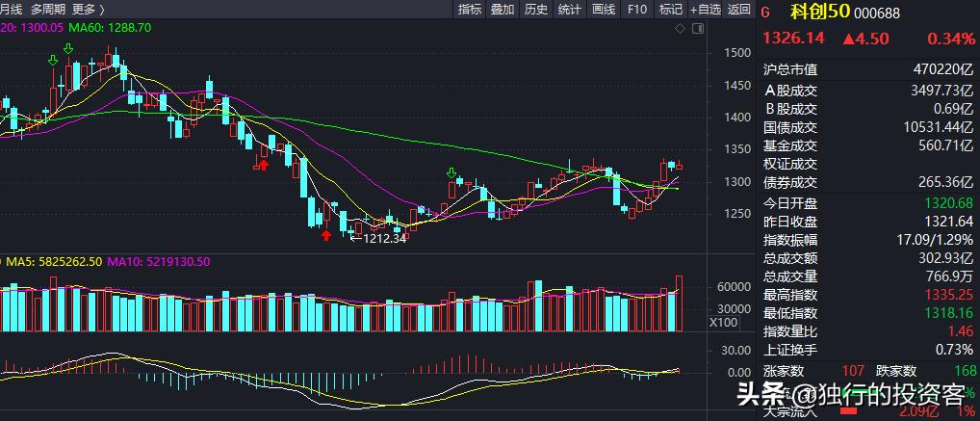Select the 债券成交 row

click(x=868, y=183)
